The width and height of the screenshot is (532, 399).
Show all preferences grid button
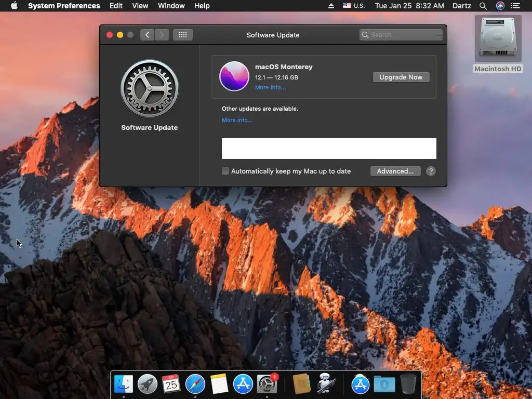tap(183, 35)
